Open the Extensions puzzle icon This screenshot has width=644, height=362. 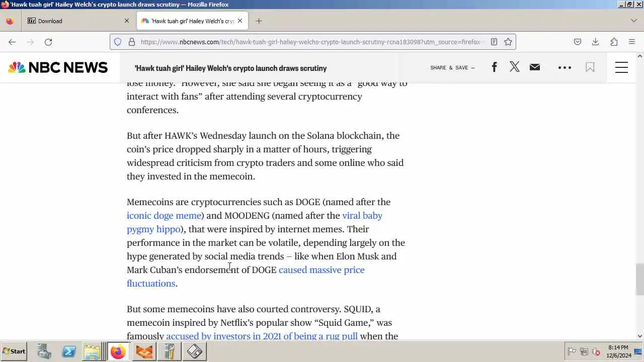[x=614, y=42]
